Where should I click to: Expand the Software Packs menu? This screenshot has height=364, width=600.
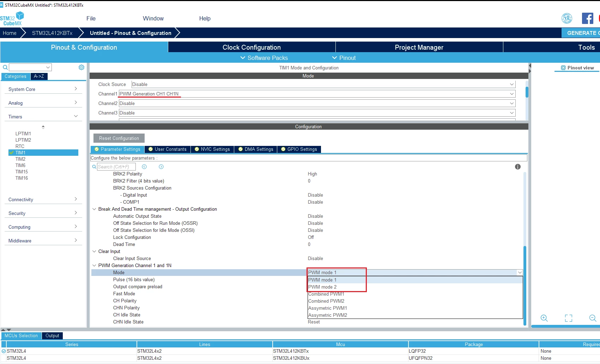(264, 58)
